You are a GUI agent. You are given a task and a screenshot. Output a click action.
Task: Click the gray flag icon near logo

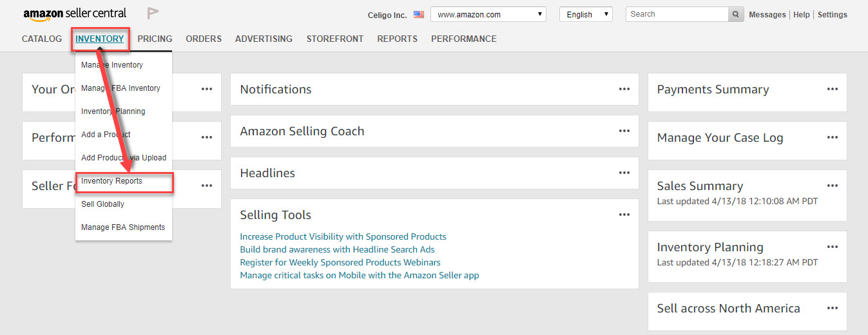coord(153,14)
